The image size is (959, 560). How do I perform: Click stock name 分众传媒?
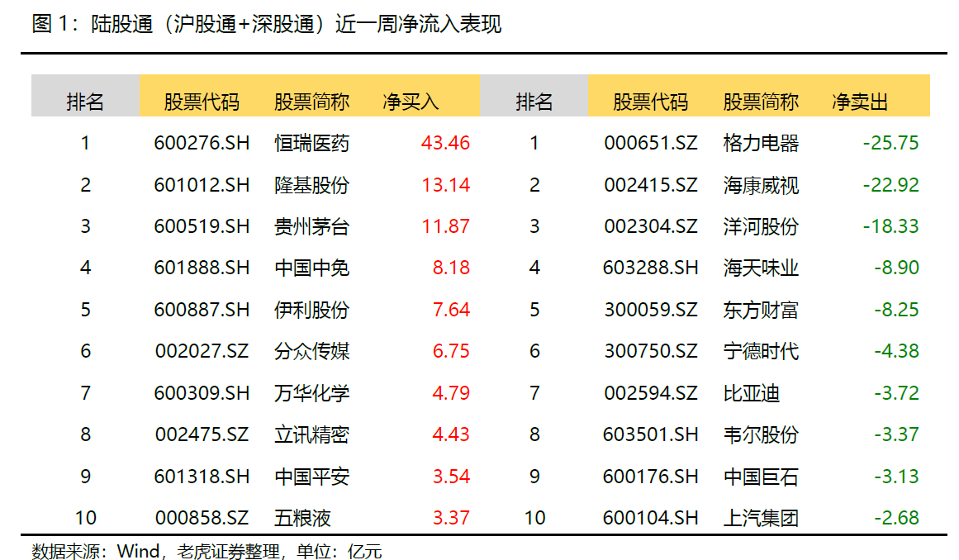(x=312, y=351)
